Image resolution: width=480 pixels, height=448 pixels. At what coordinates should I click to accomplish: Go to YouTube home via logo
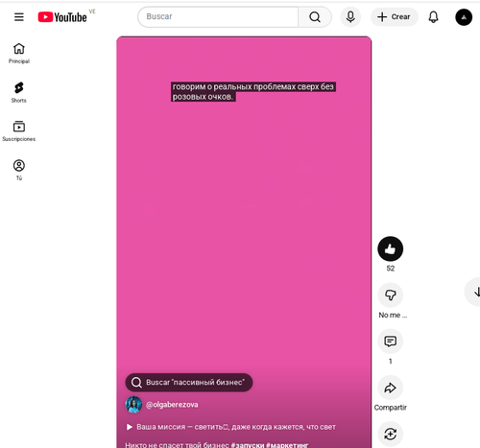click(62, 17)
